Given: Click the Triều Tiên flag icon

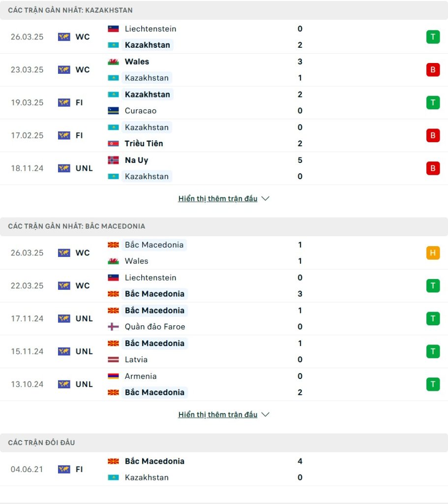Looking at the screenshot, I should click(x=113, y=143).
